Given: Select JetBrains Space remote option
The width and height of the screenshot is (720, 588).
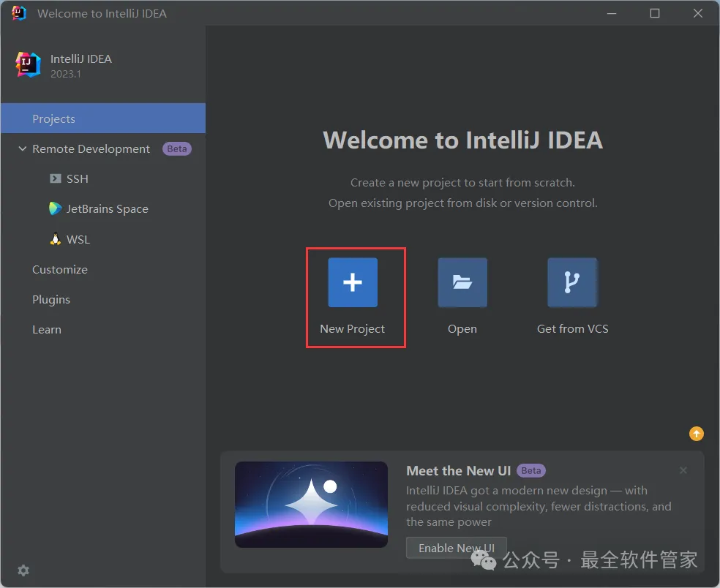Looking at the screenshot, I should pyautogui.click(x=107, y=209).
